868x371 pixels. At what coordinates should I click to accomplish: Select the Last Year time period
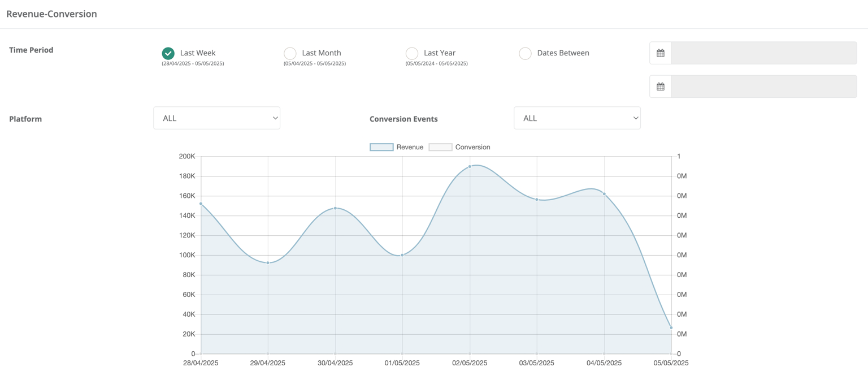point(412,53)
